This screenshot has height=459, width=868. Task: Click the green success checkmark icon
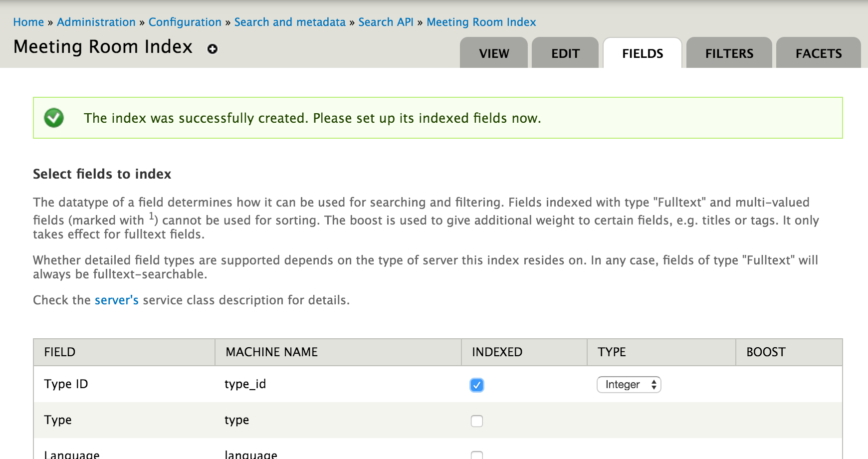54,118
